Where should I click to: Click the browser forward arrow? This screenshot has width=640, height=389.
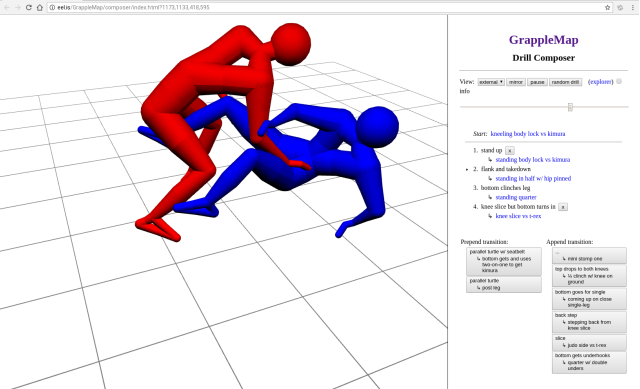pos(18,7)
